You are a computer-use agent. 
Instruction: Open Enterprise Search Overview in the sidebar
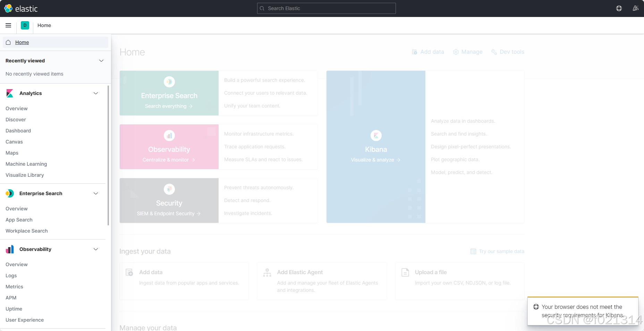tap(17, 209)
